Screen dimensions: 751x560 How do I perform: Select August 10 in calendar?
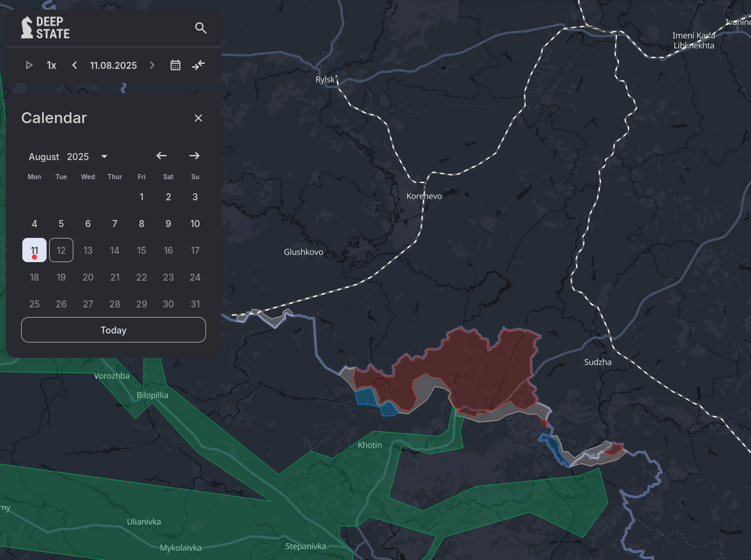pyautogui.click(x=195, y=223)
